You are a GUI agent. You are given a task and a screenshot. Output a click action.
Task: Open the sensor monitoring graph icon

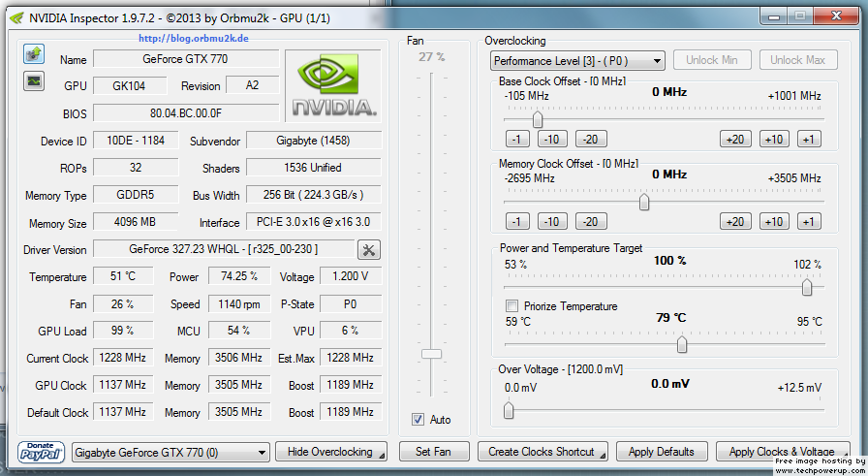coord(34,81)
